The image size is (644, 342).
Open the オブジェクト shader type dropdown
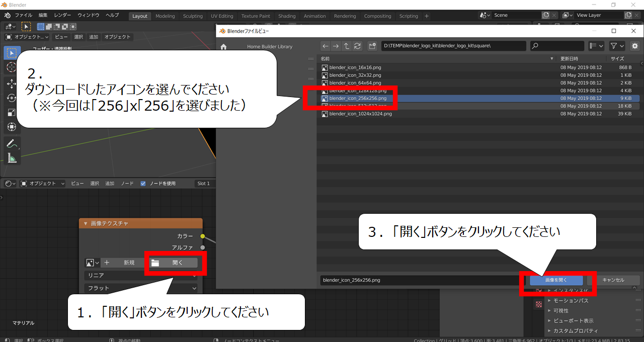pos(43,184)
